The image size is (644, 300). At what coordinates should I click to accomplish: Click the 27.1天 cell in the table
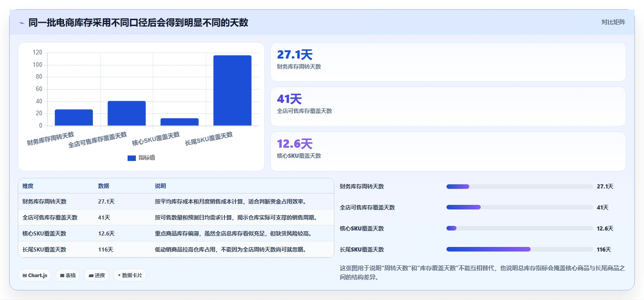(x=106, y=202)
